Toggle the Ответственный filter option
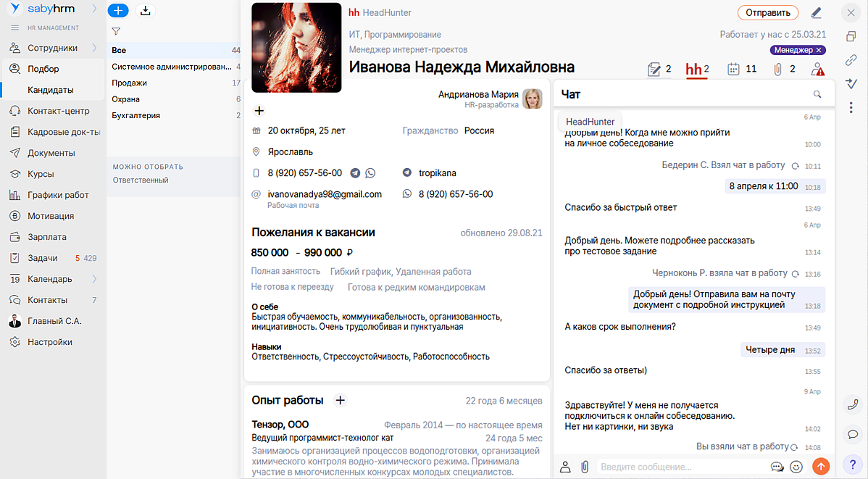The width and height of the screenshot is (868, 479). 141,180
